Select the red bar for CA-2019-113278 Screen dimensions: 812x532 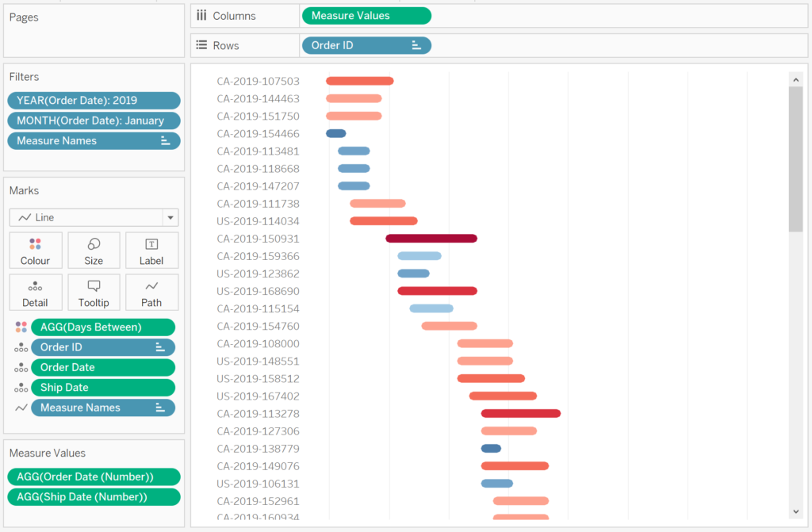tap(521, 413)
